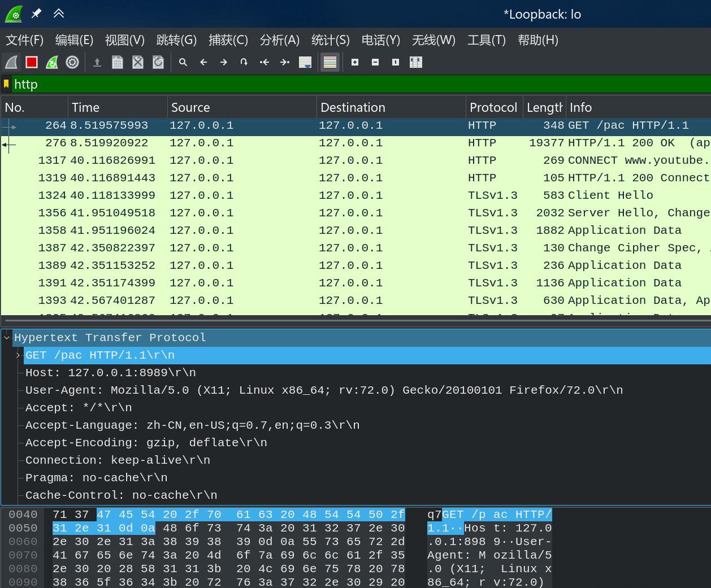Open the 统计(S) menu
Image resolution: width=711 pixels, height=588 pixels.
[x=331, y=40]
